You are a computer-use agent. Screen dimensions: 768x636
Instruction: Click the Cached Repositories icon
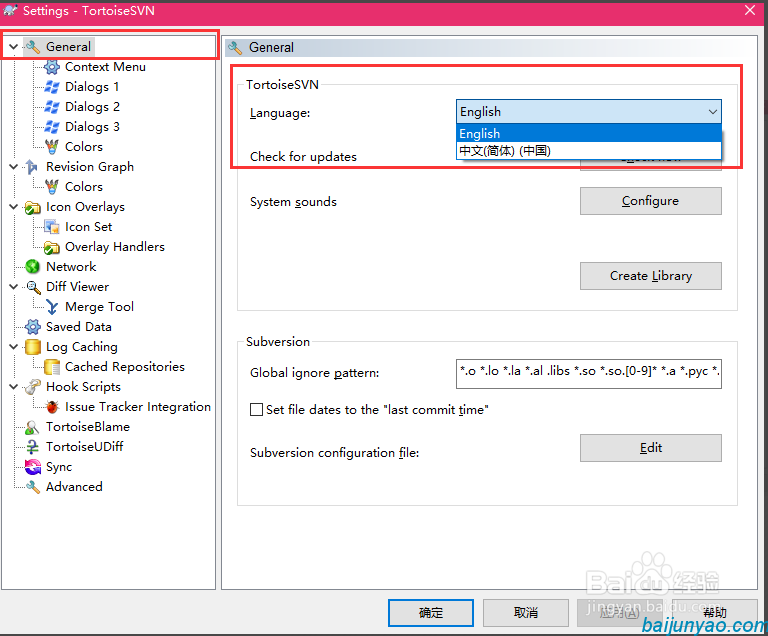[x=52, y=367]
